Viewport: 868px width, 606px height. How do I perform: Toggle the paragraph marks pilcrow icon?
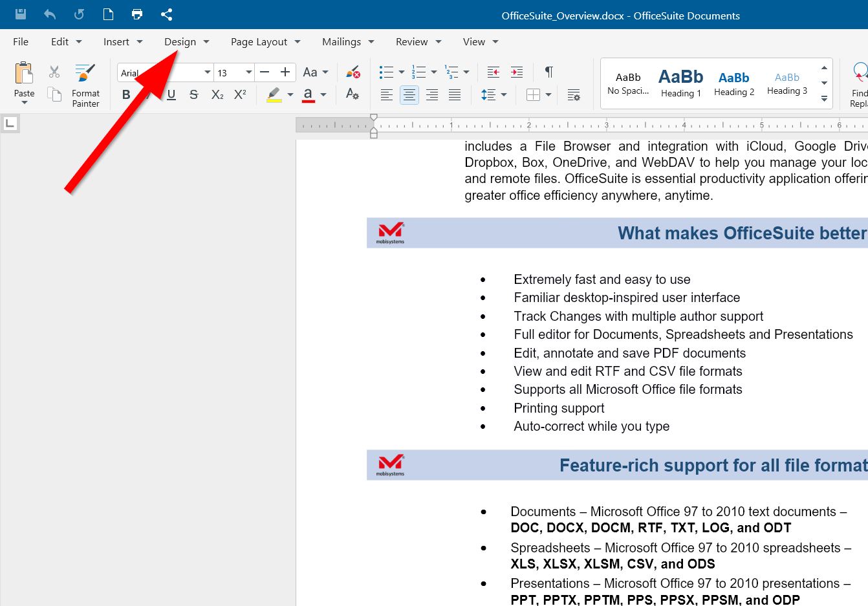pyautogui.click(x=549, y=72)
